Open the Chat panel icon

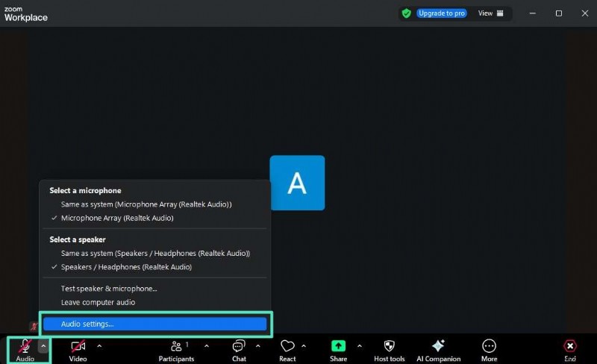pos(239,347)
